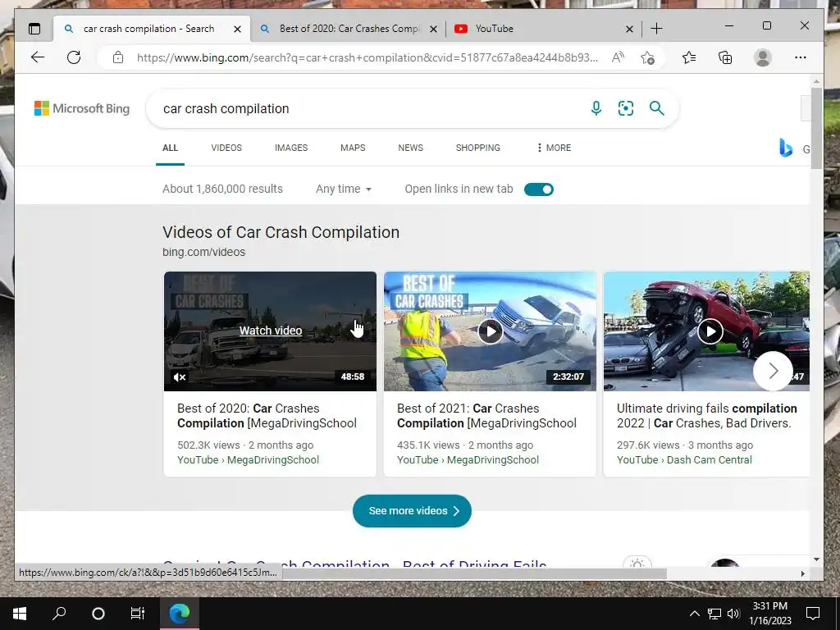Click the vertical page scrollbar thumb
The width and height of the screenshot is (840, 630).
(x=816, y=128)
